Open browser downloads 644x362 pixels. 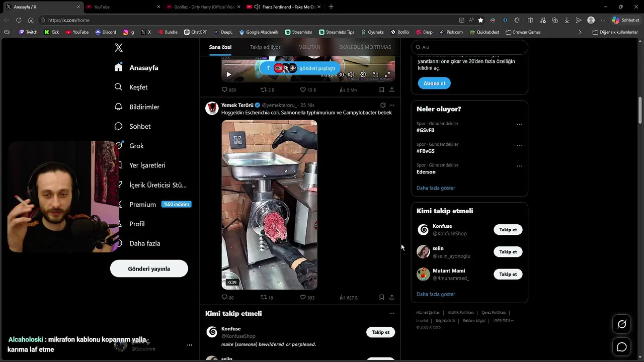[x=567, y=20]
